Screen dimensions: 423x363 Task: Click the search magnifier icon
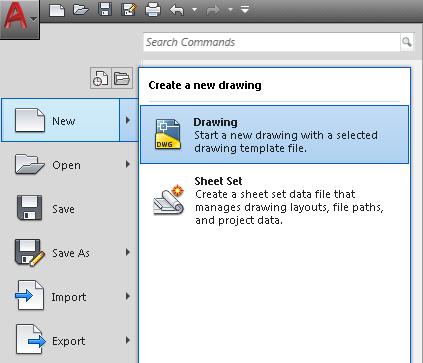[407, 42]
